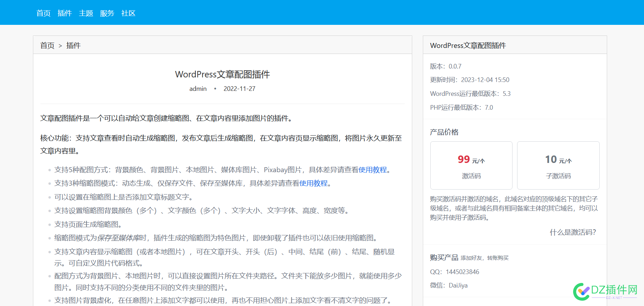
Task: Open the 首页 nav menu item
Action: [43, 13]
